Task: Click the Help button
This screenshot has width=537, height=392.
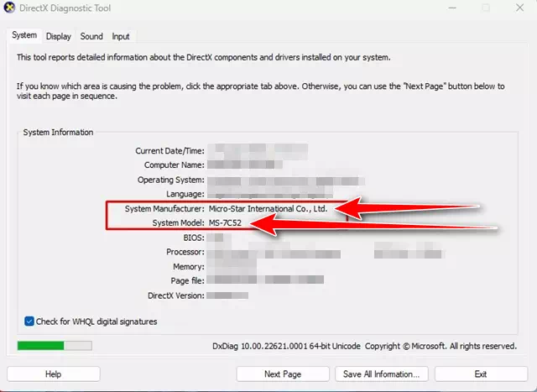Action: (54, 374)
